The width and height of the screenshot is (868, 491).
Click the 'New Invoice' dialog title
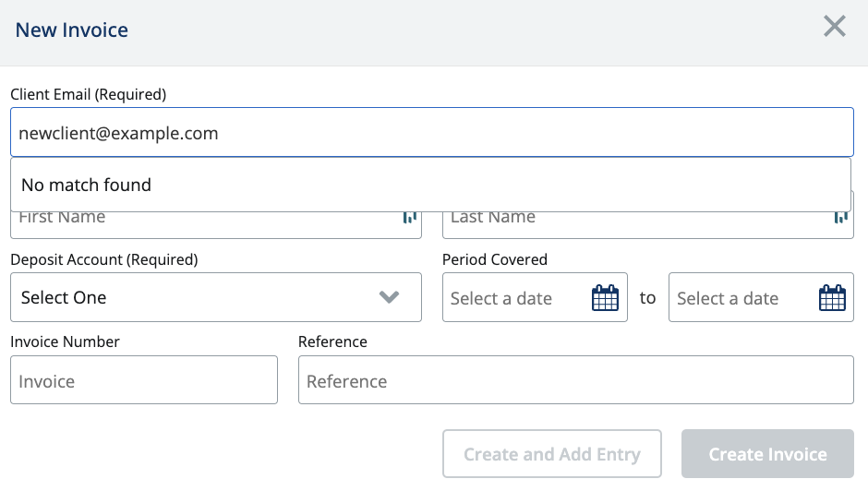(72, 30)
